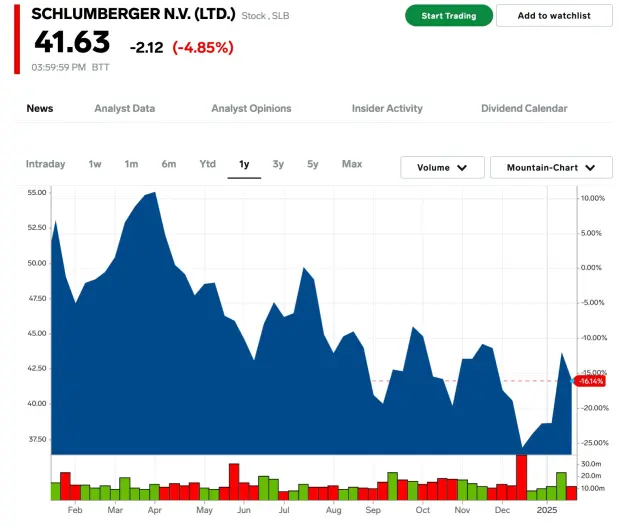This screenshot has width=640, height=526.
Task: Click the Start Trading button
Action: tap(448, 16)
